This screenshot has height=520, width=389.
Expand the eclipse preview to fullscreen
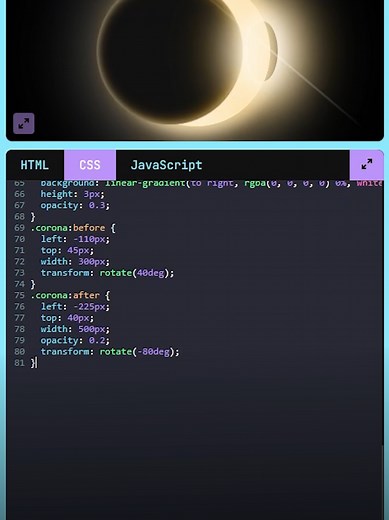[x=24, y=123]
